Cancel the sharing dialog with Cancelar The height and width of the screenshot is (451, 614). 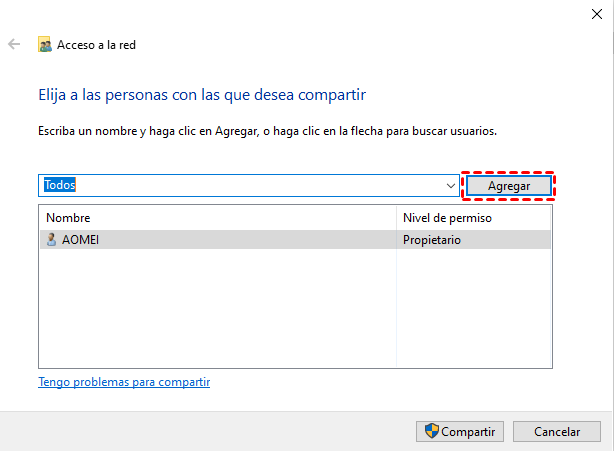(557, 432)
